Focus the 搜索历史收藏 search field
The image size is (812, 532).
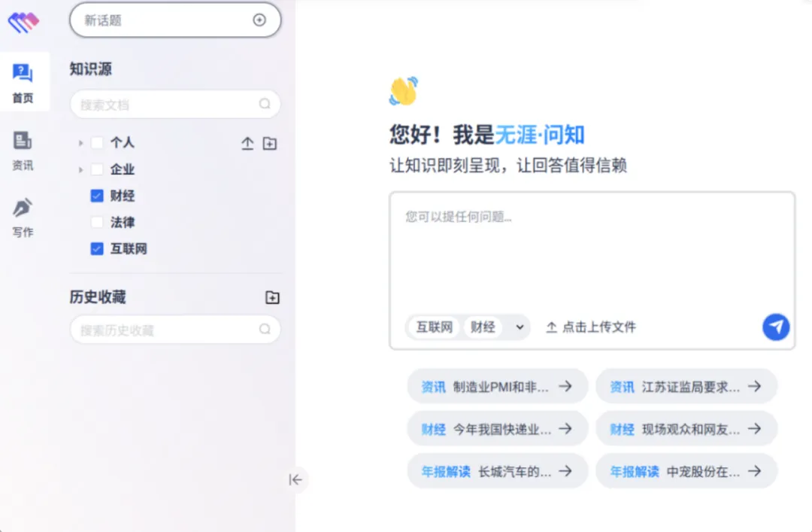[x=175, y=330]
